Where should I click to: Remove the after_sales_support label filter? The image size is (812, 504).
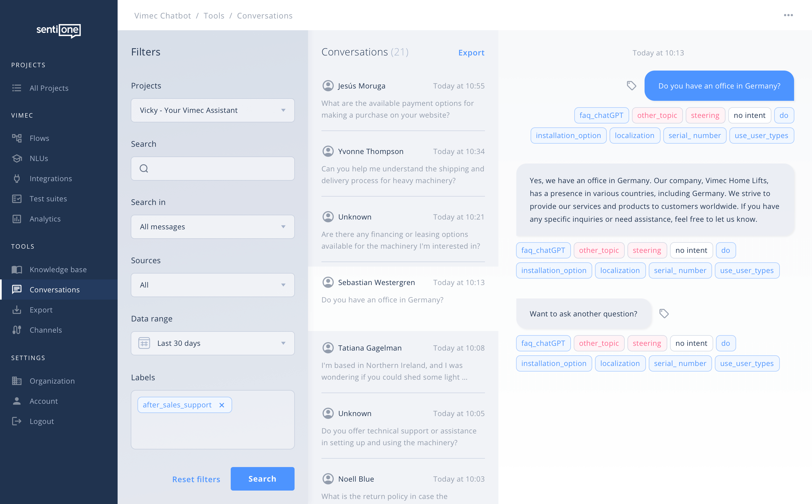click(222, 405)
